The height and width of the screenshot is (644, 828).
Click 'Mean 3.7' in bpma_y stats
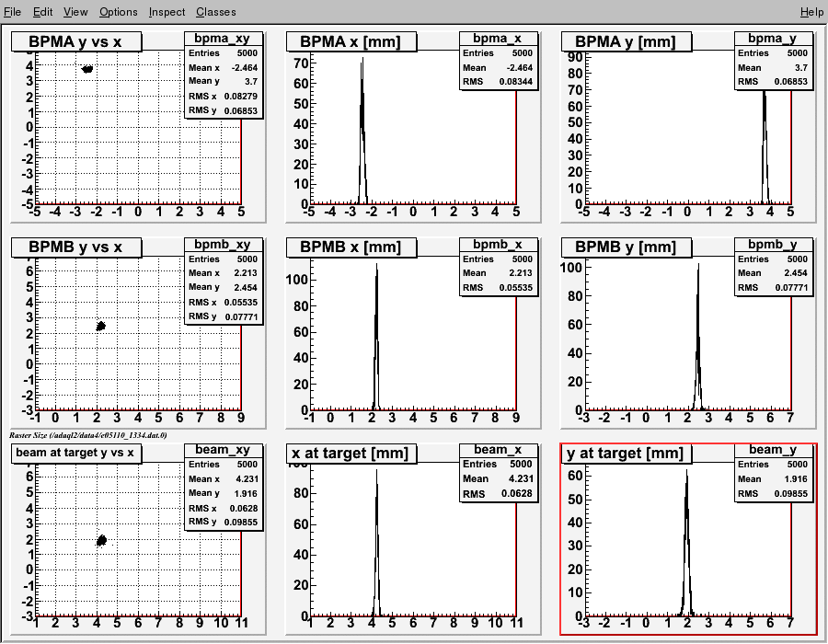click(x=773, y=67)
